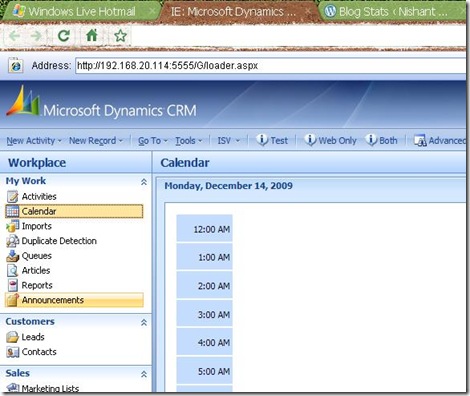The image size is (470, 396).
Task: Switch to the Windows Live Hotmail tab
Action: pyautogui.click(x=82, y=11)
